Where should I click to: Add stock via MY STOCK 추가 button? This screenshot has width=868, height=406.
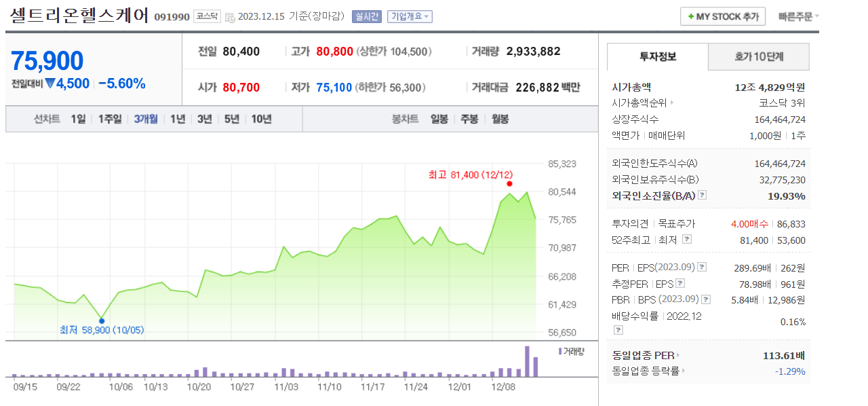(x=723, y=16)
